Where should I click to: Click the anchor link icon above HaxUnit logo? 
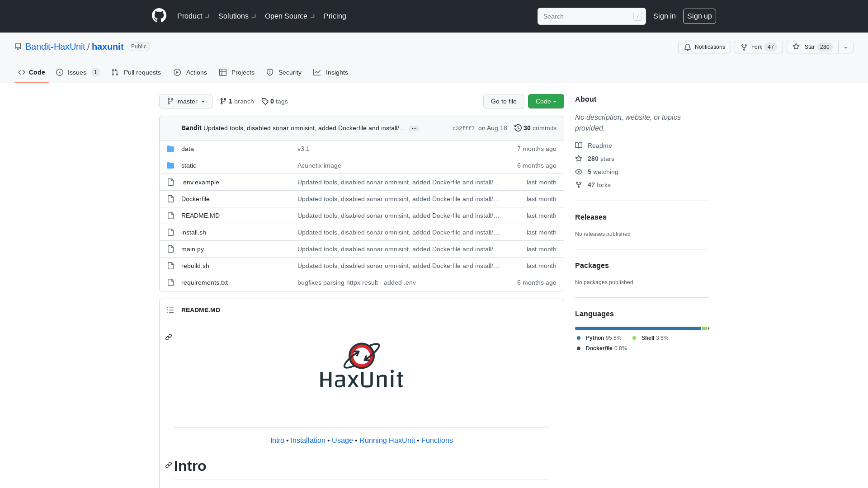point(169,337)
